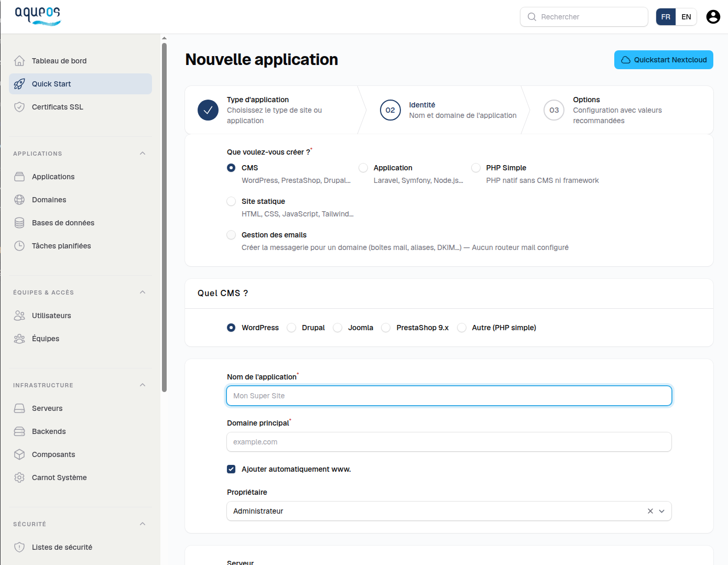Go to Domaines in sidebar
The image size is (728, 565).
[x=80, y=200]
